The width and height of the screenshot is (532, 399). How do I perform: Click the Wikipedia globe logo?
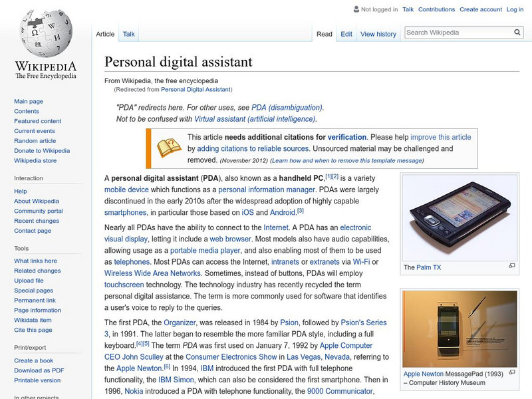point(46,33)
